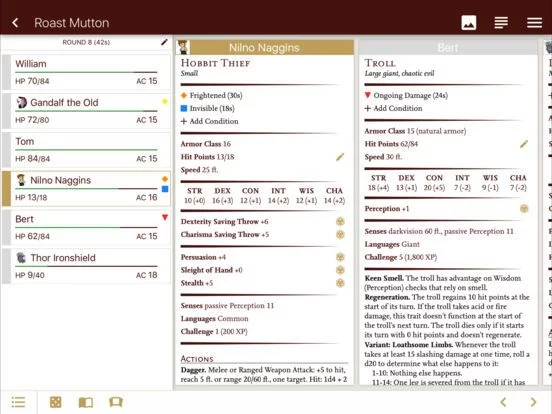552x414 pixels.
Task: Click Nilno's blue square marker in list
Action: [164, 189]
